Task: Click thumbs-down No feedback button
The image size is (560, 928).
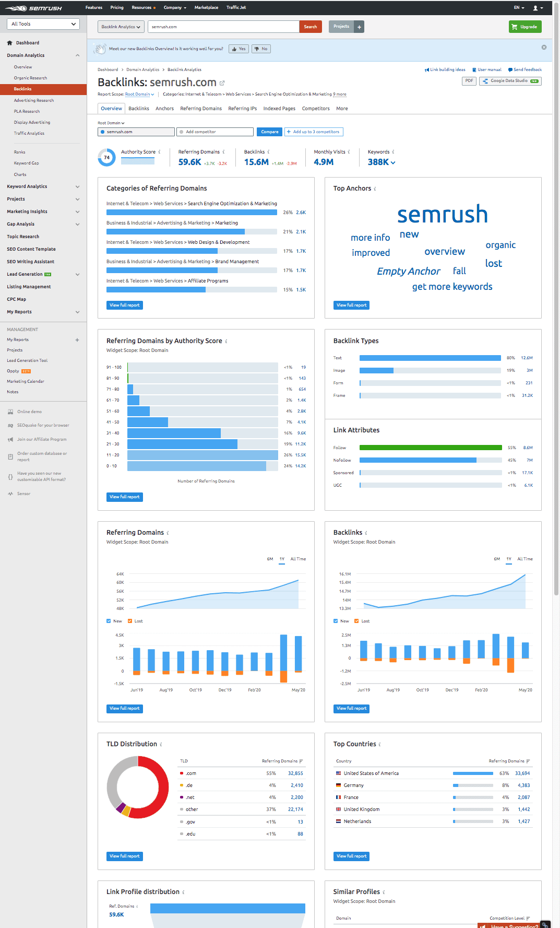Action: [x=261, y=49]
